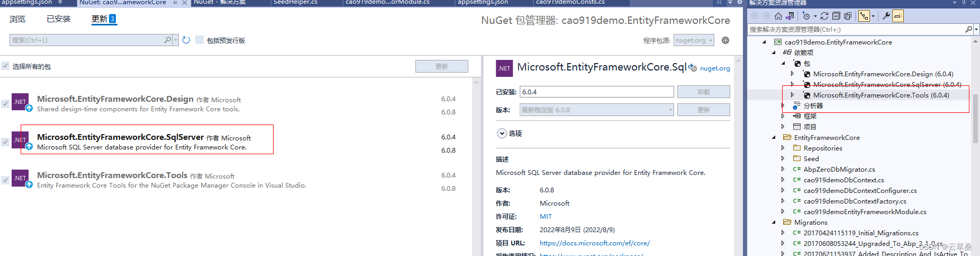
Task: Click the Solution Explorer vertical scrollbar thumb
Action: [x=975, y=119]
